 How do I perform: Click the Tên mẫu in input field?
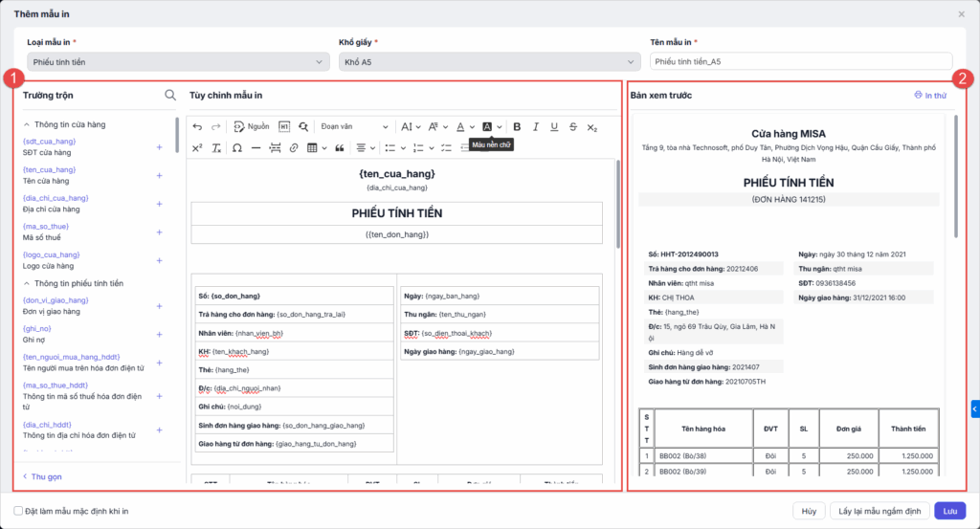(x=801, y=61)
